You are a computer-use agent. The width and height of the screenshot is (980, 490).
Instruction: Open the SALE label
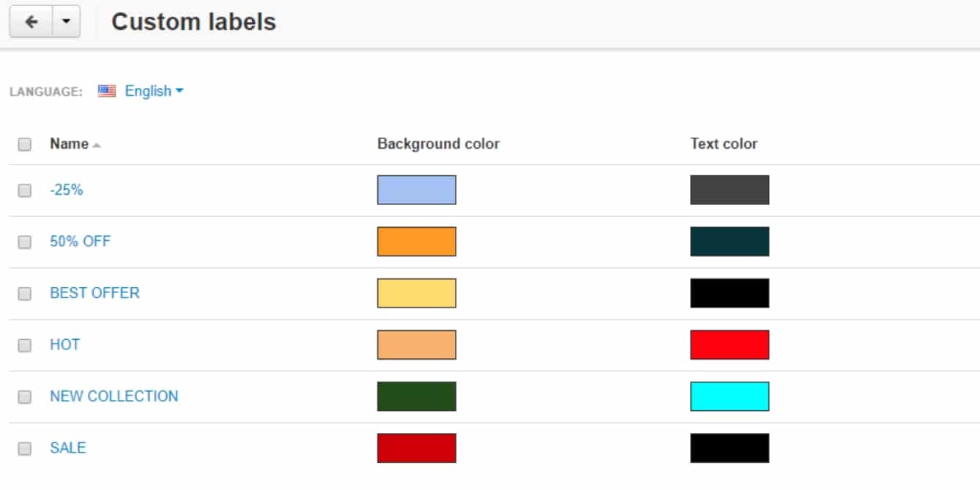(68, 448)
